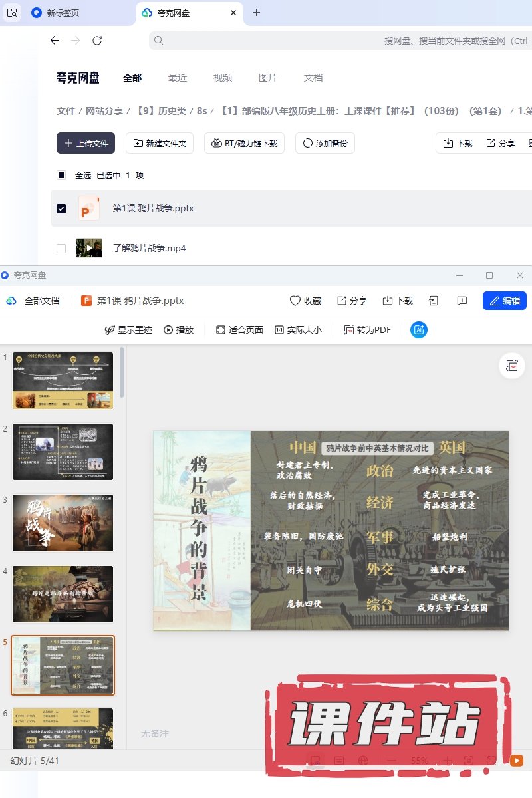The image size is (532, 798).
Task: Toggle the 全选 select-all checkbox
Action: tap(61, 176)
